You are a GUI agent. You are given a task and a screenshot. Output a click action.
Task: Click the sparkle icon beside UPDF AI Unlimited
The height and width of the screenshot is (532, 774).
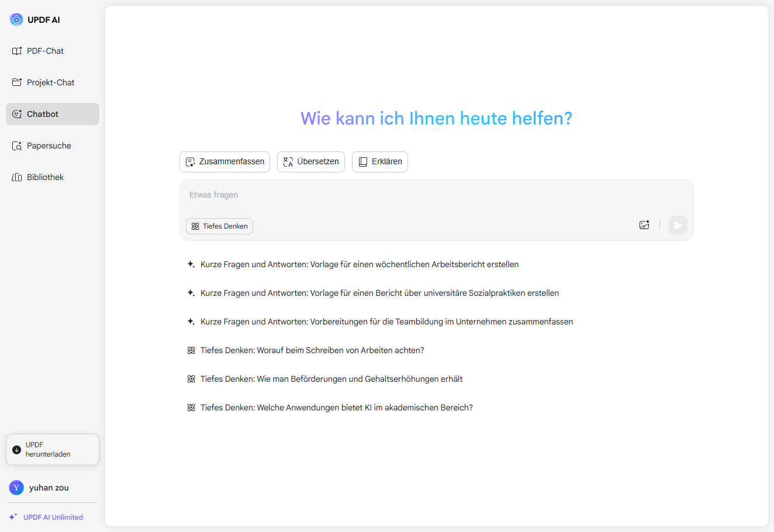point(13,517)
